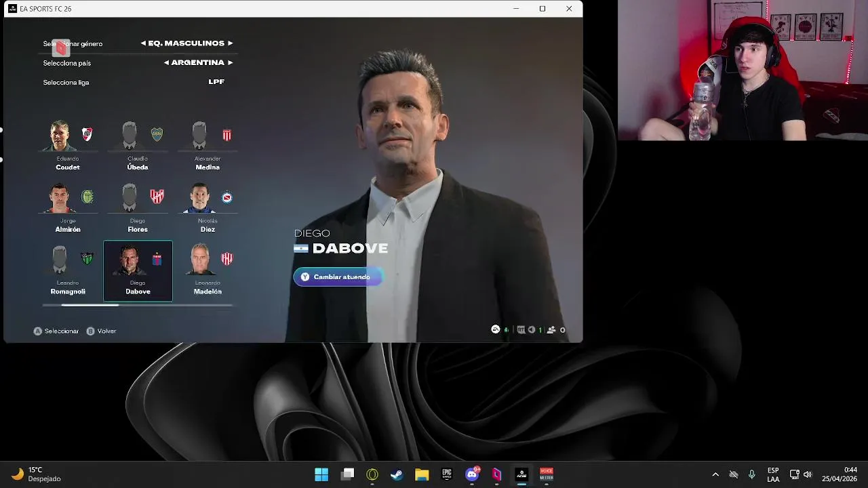Click the EA logo status icon
Screen dimensions: 868x488
(496, 329)
